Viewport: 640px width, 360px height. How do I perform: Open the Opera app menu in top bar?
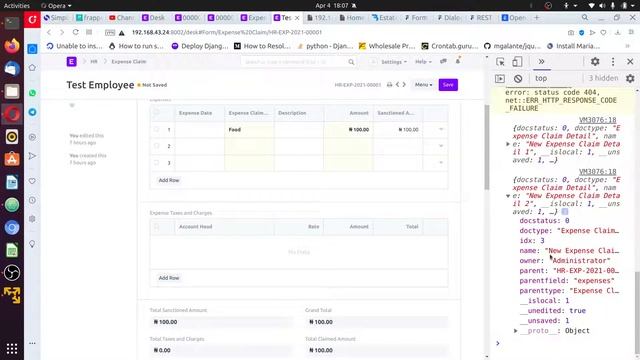coord(56,6)
